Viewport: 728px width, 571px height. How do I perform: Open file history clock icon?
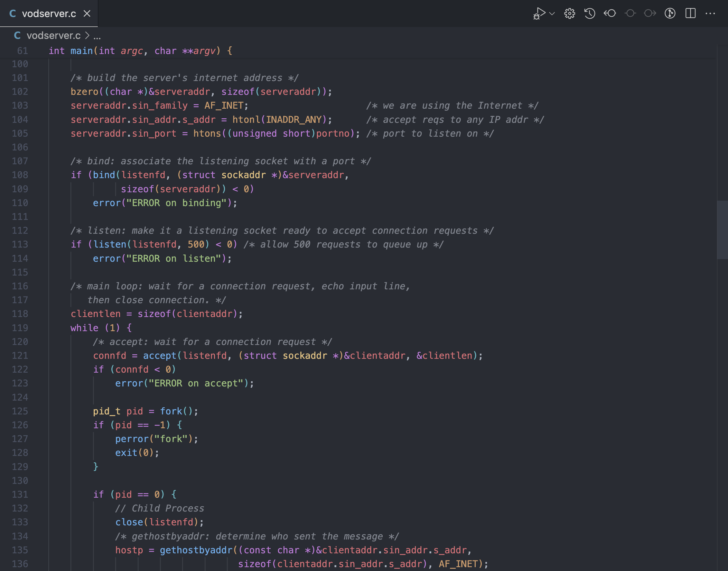(x=590, y=14)
